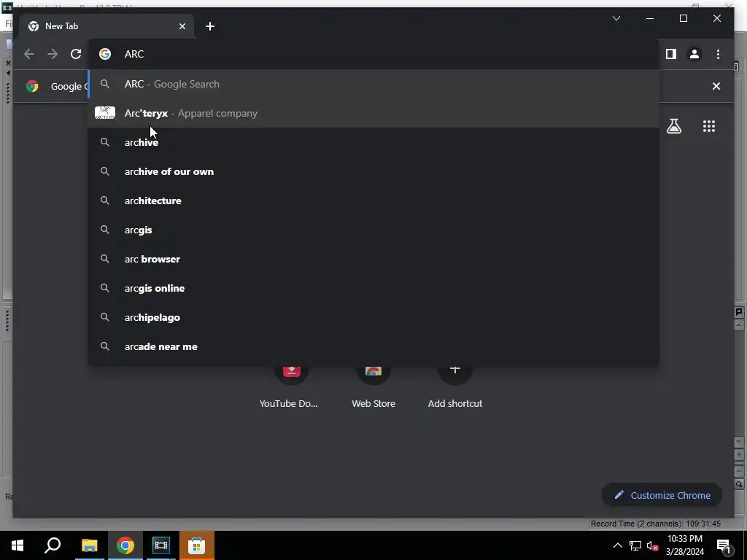Open the side panel icon
747x560 pixels.
[x=671, y=54]
